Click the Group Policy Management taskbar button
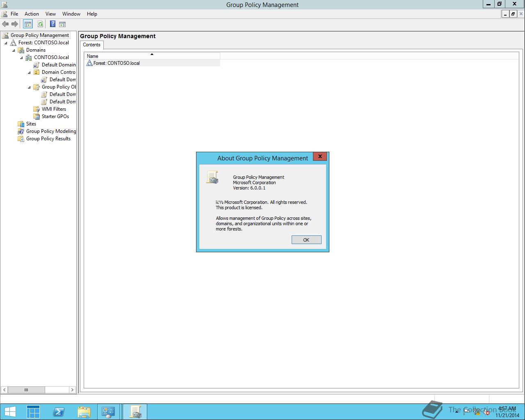This screenshot has height=420, width=525. pos(135,412)
